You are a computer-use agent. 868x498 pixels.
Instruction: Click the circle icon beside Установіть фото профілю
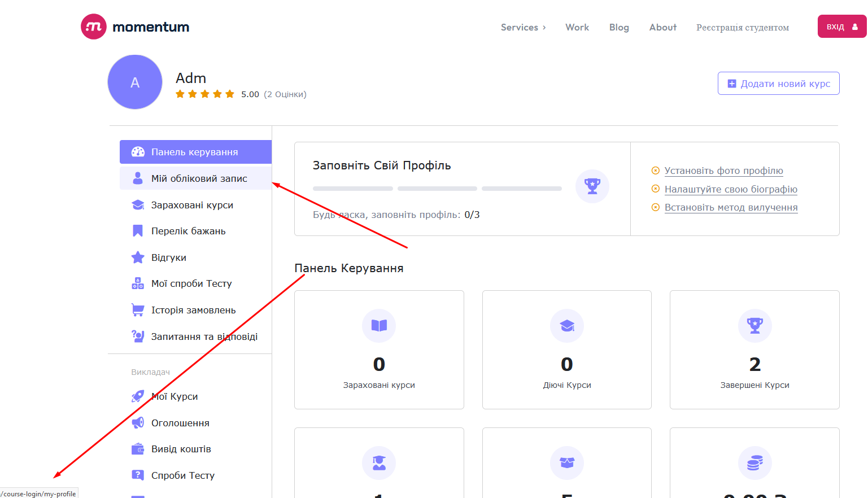[656, 171]
